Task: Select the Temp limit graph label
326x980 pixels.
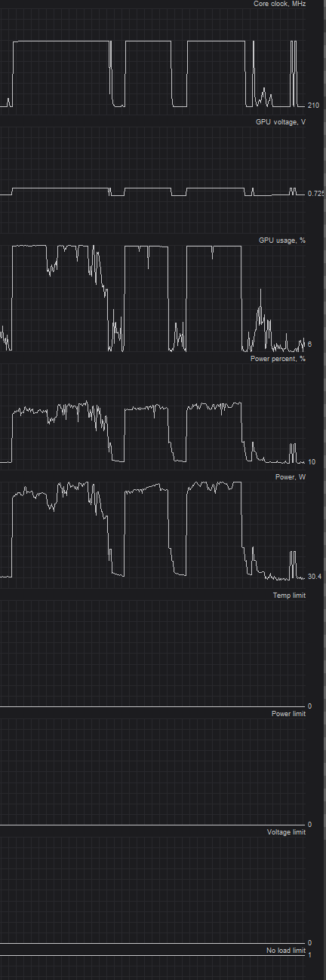Action: pyautogui.click(x=289, y=596)
